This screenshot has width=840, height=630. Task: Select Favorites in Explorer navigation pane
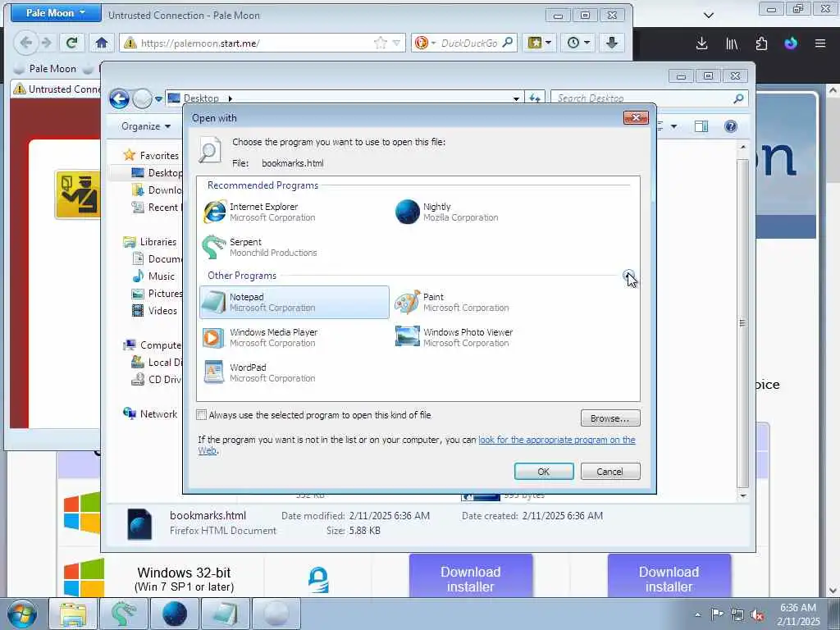[159, 155]
